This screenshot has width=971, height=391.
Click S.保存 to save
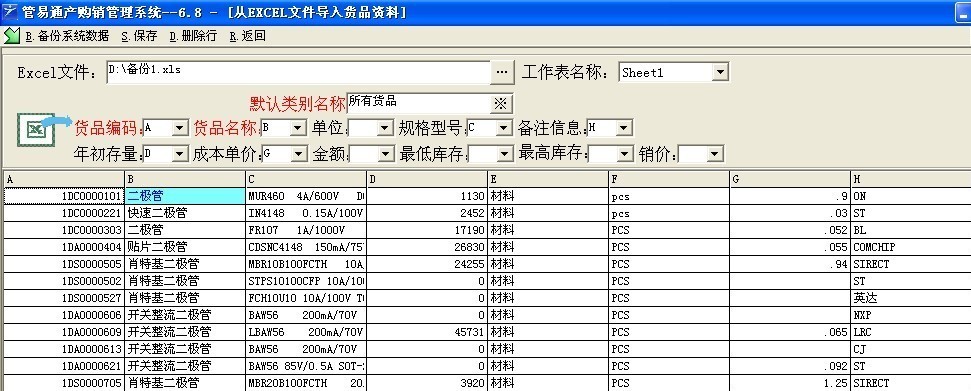tap(139, 36)
